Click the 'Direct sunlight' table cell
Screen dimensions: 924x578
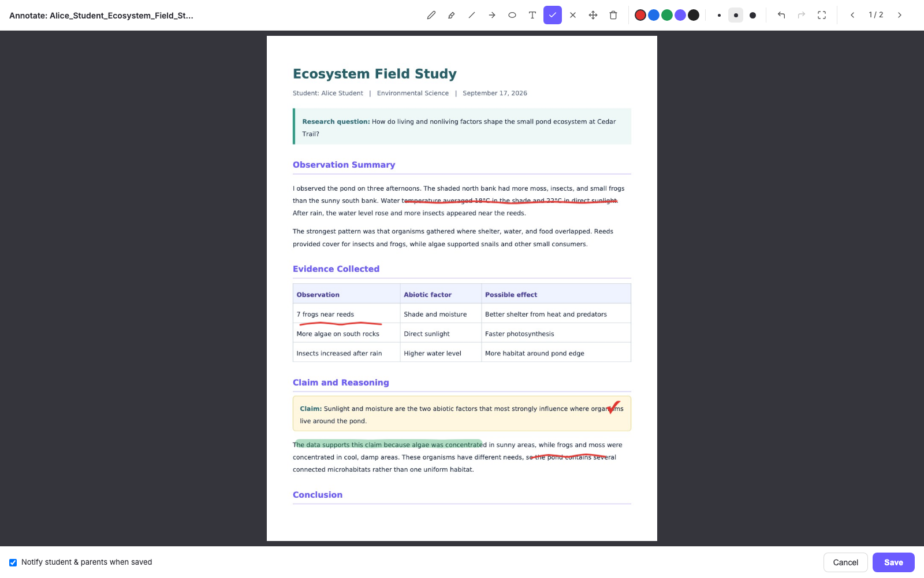pyautogui.click(x=441, y=334)
